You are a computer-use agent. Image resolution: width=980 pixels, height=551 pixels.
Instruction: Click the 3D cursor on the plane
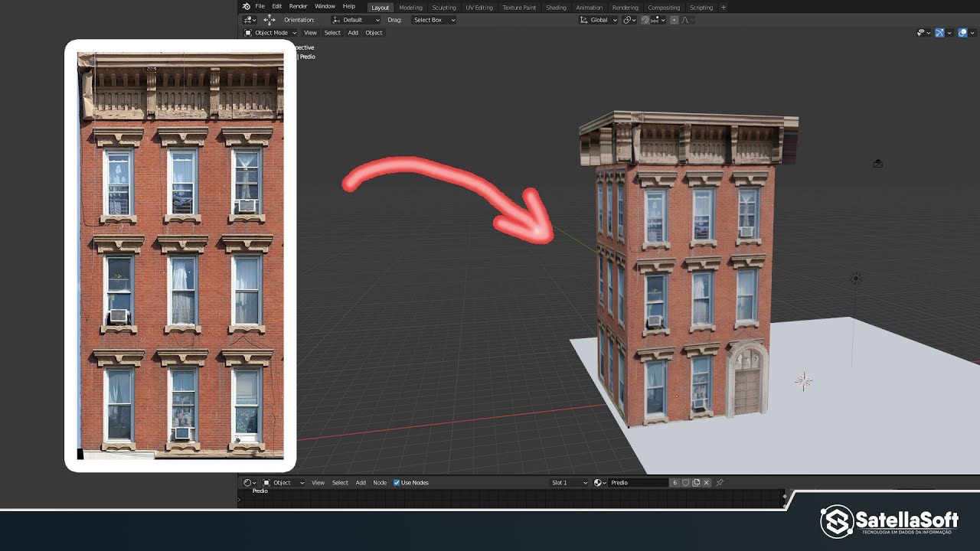(x=803, y=381)
